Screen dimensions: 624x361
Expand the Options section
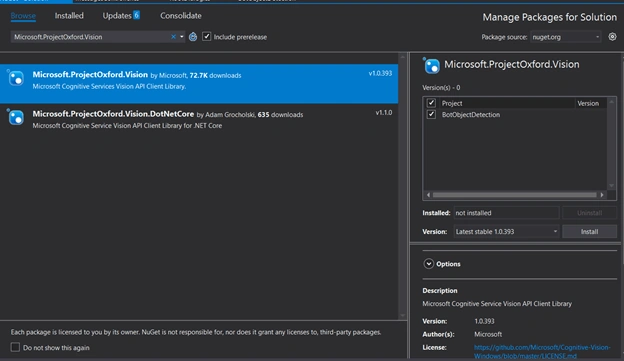pos(429,264)
